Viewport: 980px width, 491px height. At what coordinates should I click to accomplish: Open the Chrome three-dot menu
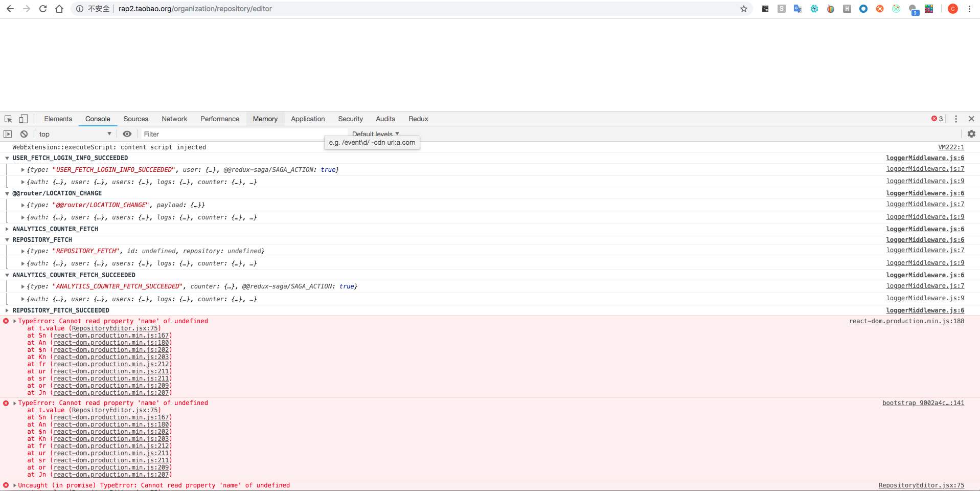969,9
